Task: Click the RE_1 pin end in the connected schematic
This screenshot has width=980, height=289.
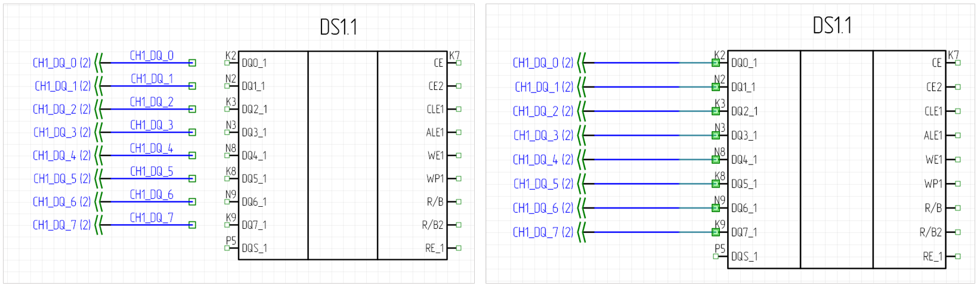Action: point(958,256)
